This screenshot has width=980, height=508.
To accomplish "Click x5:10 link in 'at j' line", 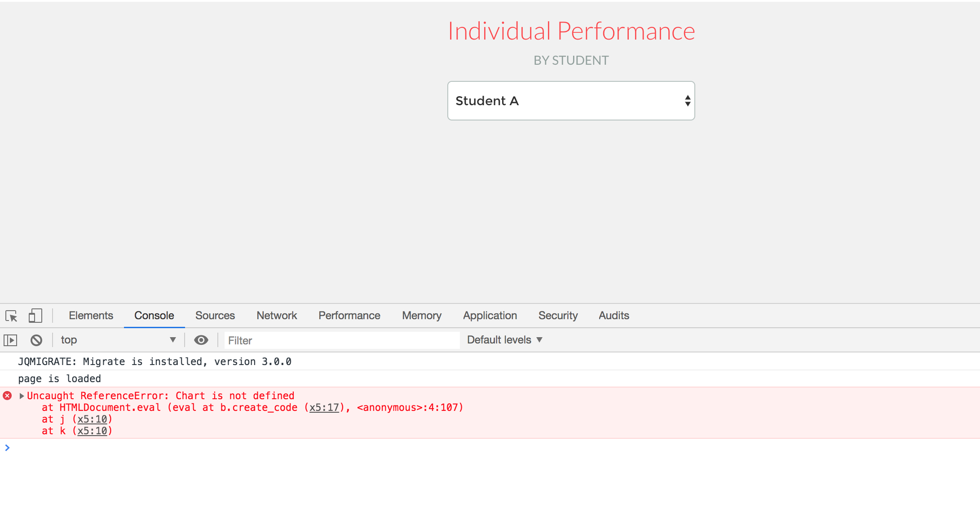I will (x=92, y=419).
